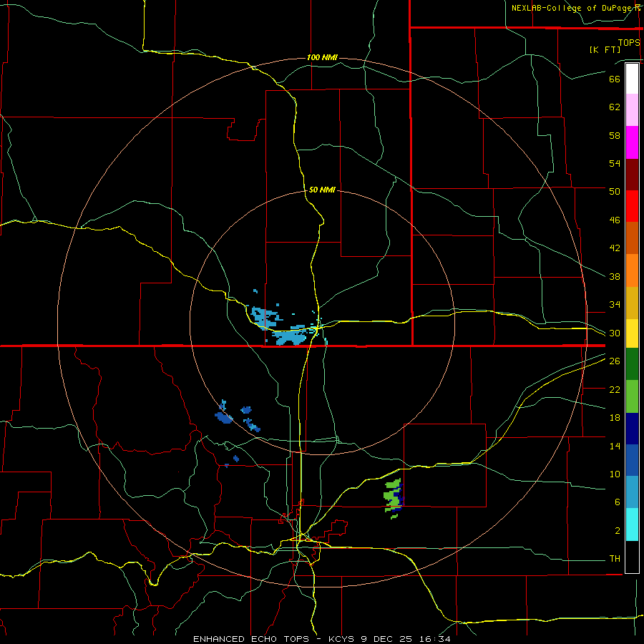Click the bright red 50 kft swatch
The image size is (644, 644).
point(632,206)
